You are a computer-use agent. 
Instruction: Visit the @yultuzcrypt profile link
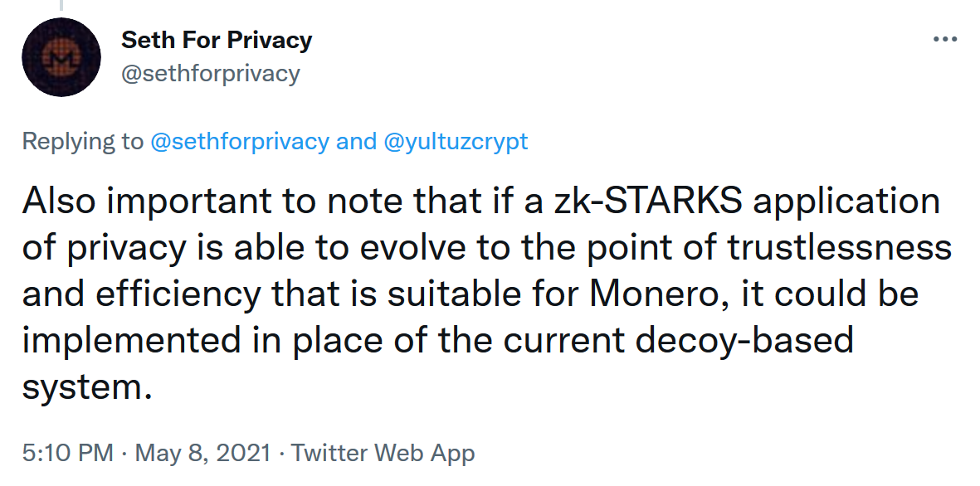point(456,141)
